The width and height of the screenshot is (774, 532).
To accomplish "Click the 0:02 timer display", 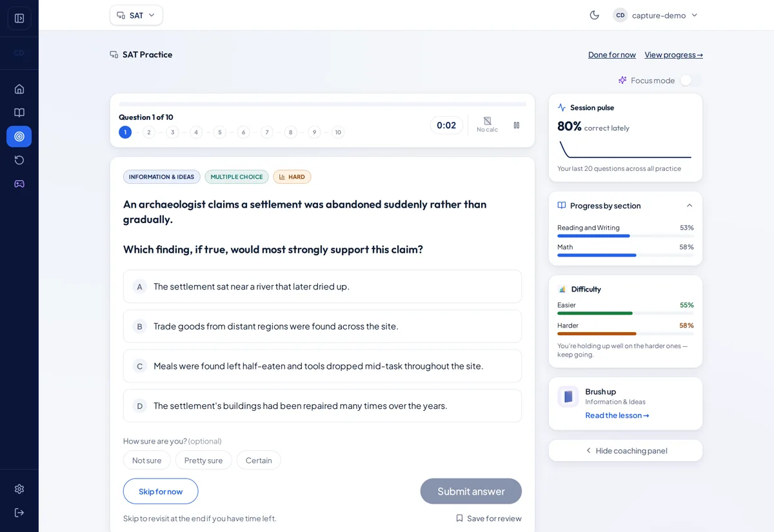I will tap(446, 125).
